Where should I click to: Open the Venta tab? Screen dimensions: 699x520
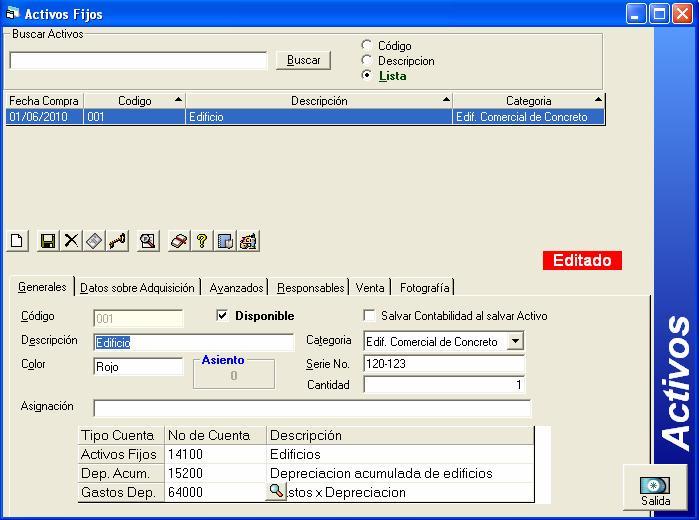click(x=370, y=288)
